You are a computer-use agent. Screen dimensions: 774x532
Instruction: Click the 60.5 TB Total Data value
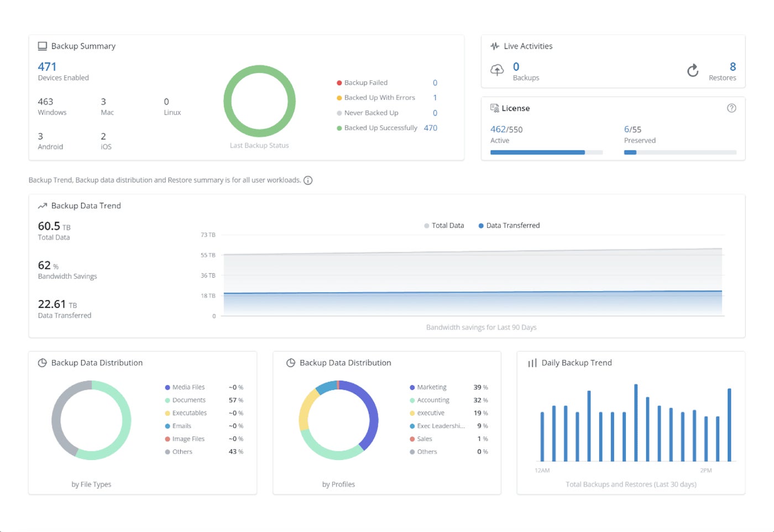[54, 226]
